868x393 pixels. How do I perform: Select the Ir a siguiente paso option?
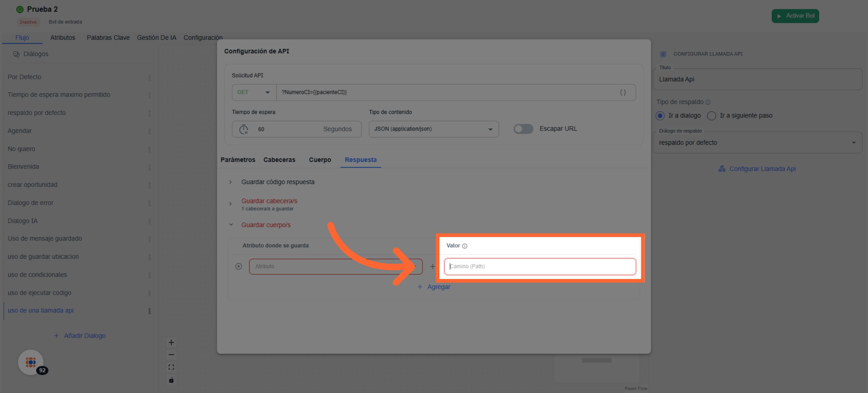coord(711,115)
